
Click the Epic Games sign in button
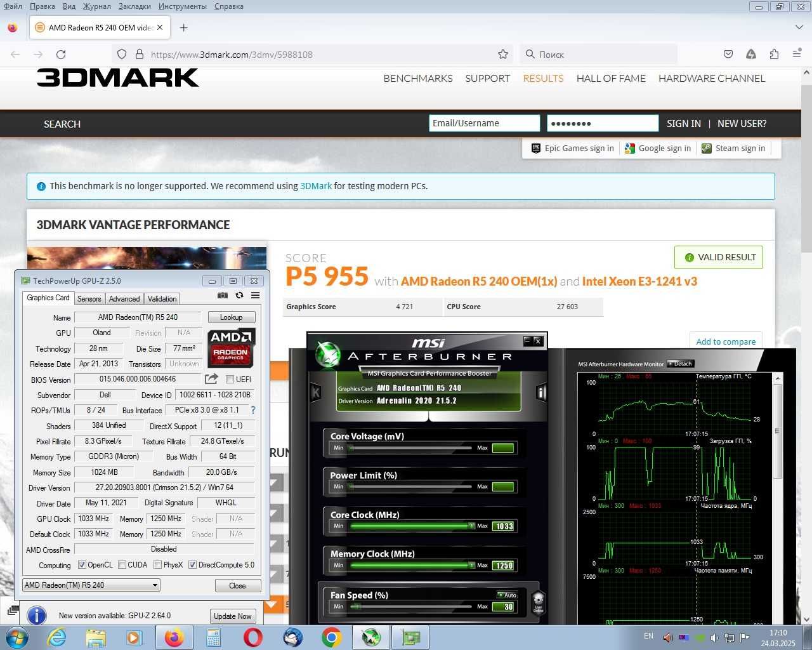tap(573, 149)
